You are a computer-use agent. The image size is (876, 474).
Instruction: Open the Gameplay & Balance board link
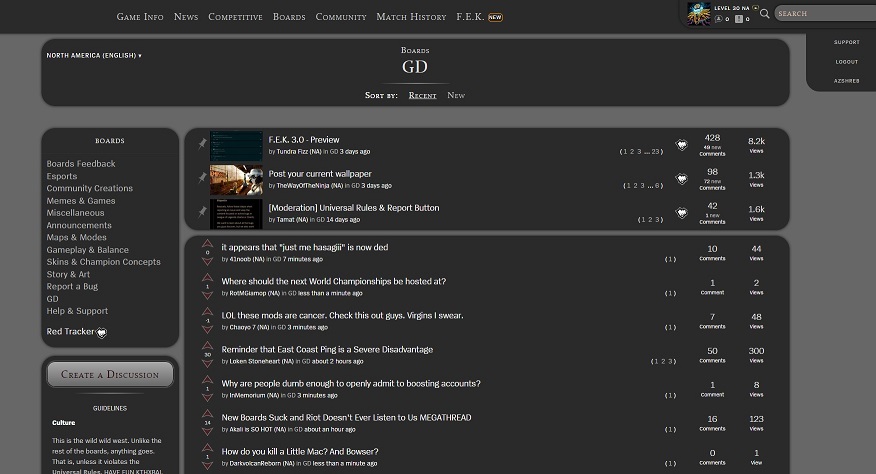click(x=87, y=250)
